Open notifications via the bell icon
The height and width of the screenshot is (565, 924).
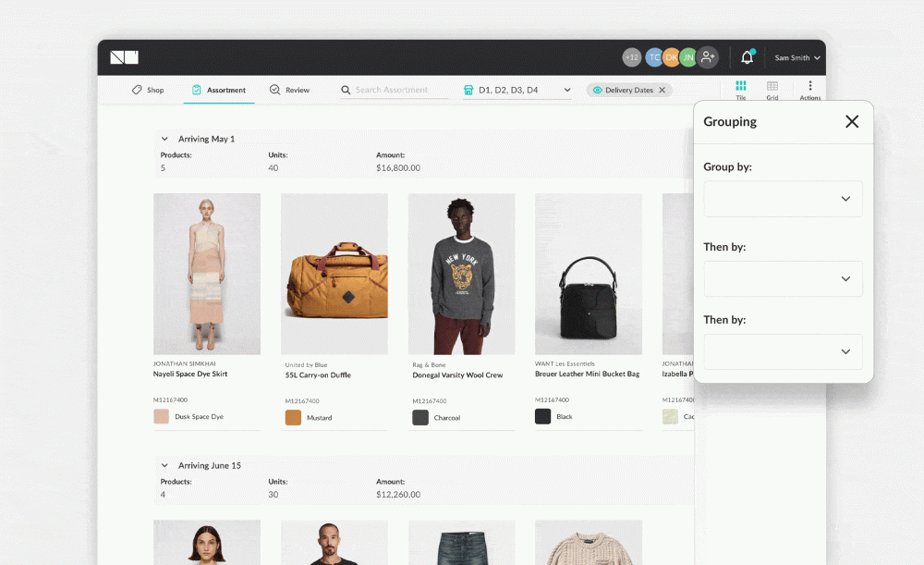point(747,56)
